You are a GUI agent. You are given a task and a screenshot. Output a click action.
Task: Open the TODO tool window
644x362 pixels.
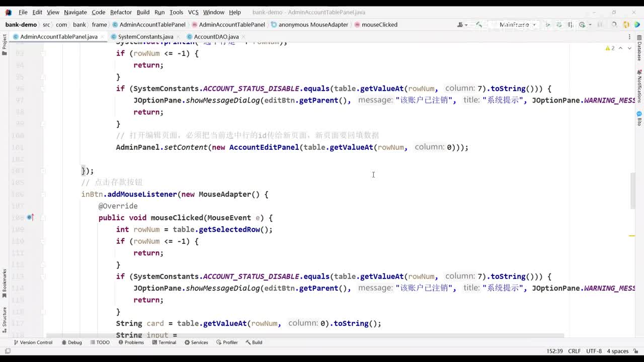pyautogui.click(x=100, y=342)
